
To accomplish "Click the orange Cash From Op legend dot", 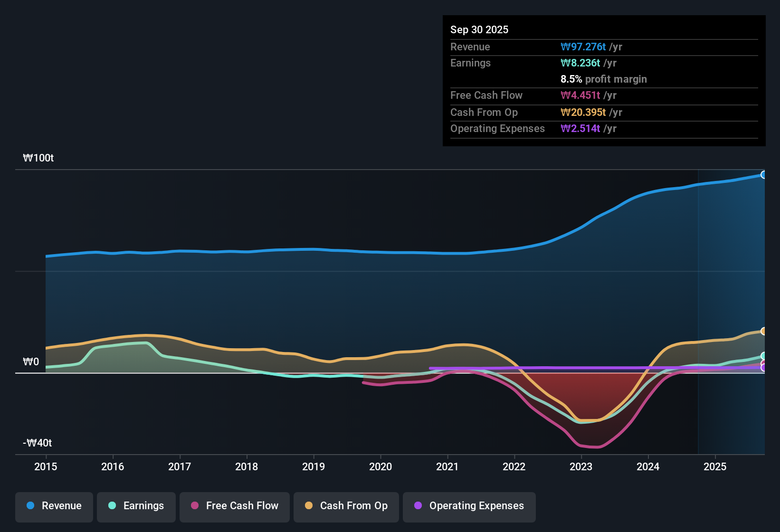I will click(309, 506).
